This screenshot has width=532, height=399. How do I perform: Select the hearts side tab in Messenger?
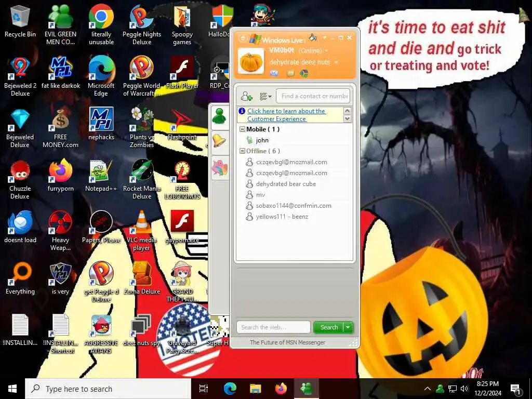pos(220,168)
